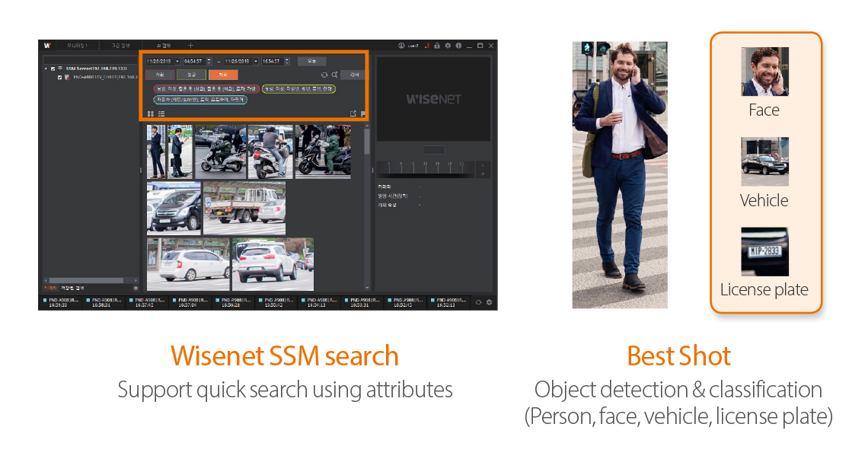The image size is (868, 459).
Task: Click the red person attributes tag
Action: click(x=206, y=88)
